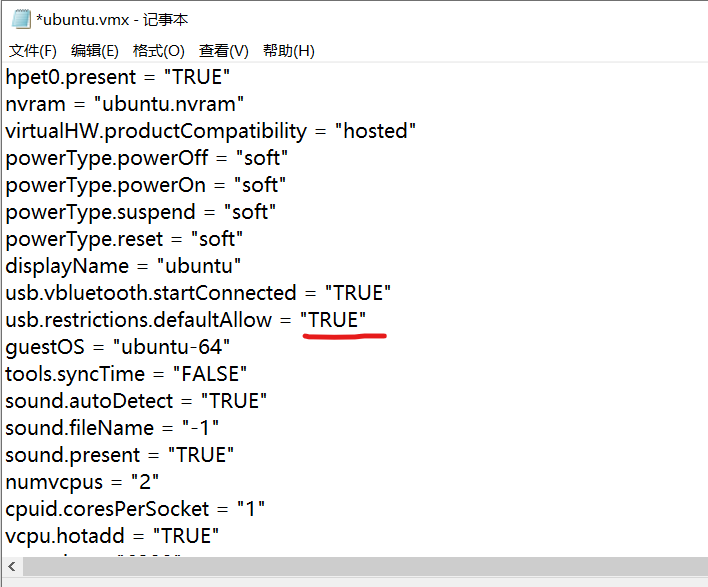This screenshot has width=708, height=587.
Task: Click the displayName = "ubuntu" line
Action: tap(123, 266)
